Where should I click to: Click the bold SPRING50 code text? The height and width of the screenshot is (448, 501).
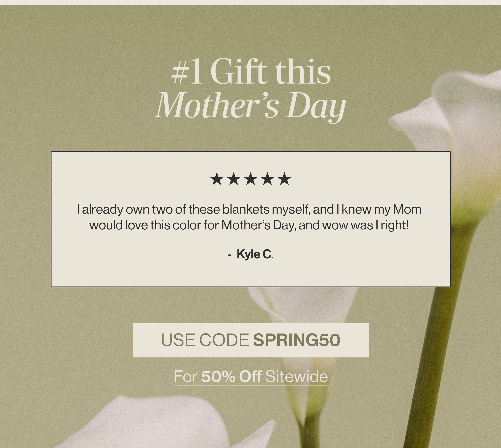point(296,340)
